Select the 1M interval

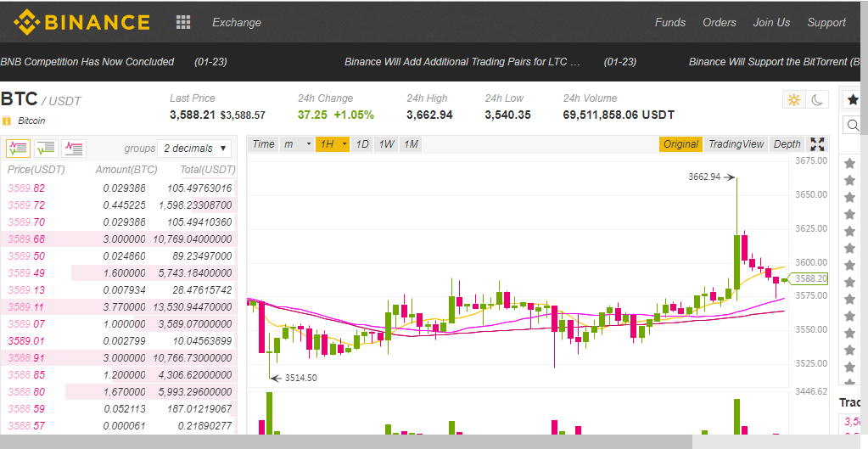411,144
